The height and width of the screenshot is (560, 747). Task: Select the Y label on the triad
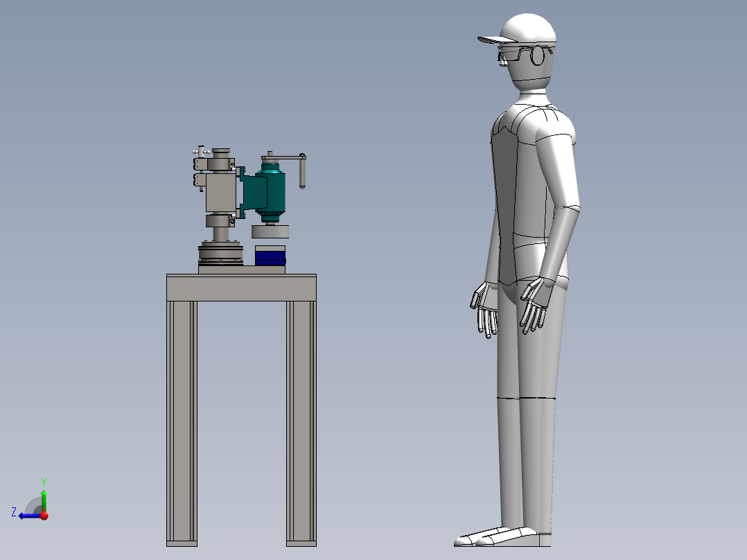point(44,482)
